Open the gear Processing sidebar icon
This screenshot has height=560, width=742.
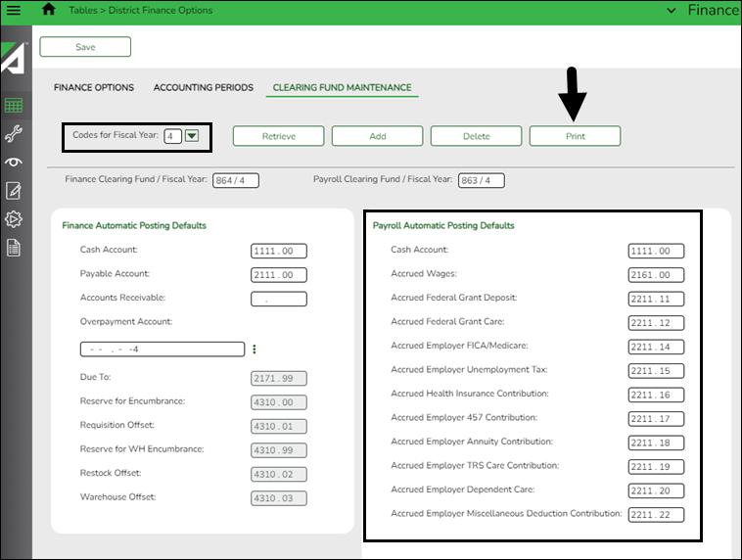point(14,218)
